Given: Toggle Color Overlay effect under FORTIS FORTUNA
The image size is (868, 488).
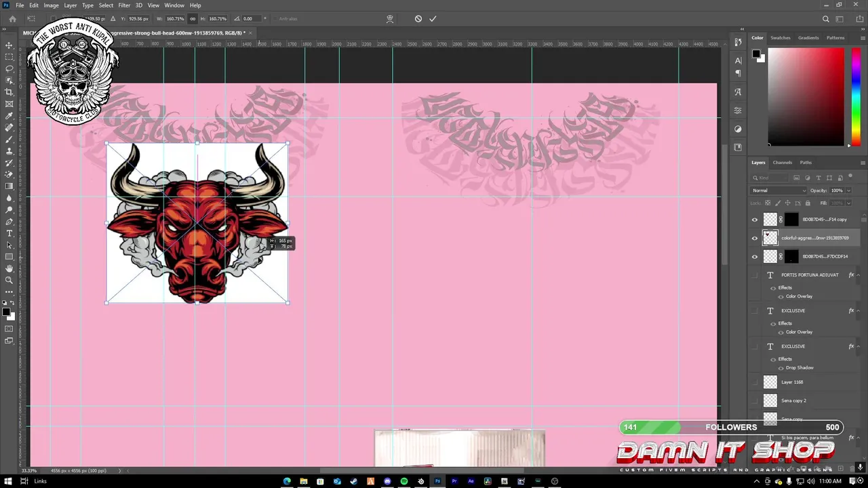Looking at the screenshot, I should [781, 296].
